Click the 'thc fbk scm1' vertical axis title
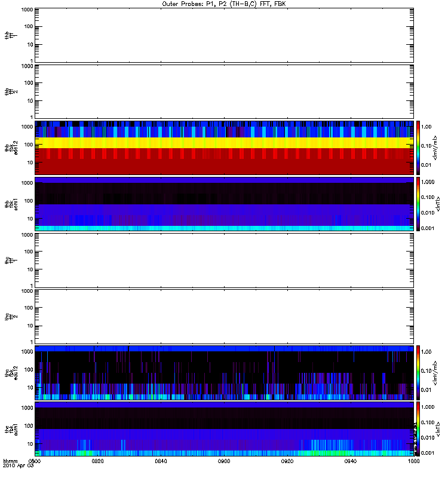448x478 pixels. click(x=11, y=429)
